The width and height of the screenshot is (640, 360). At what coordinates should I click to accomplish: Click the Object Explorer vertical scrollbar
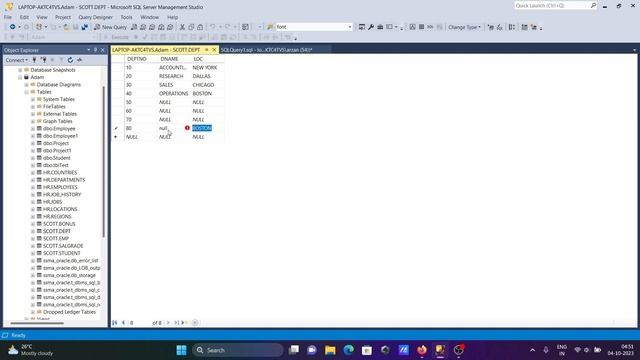pos(104,161)
